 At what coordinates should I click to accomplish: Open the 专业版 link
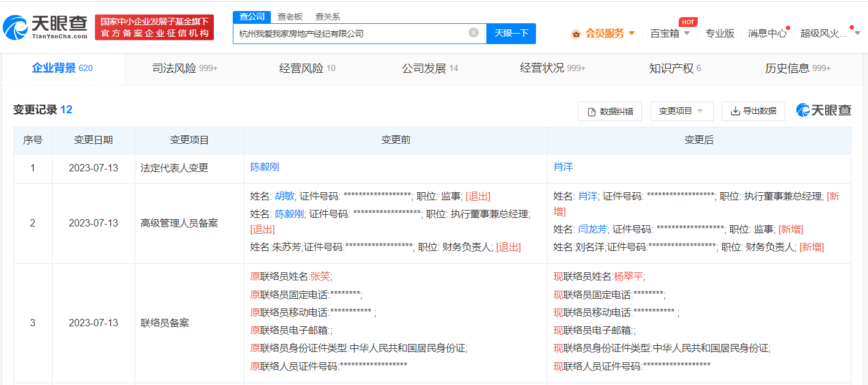coord(720,33)
